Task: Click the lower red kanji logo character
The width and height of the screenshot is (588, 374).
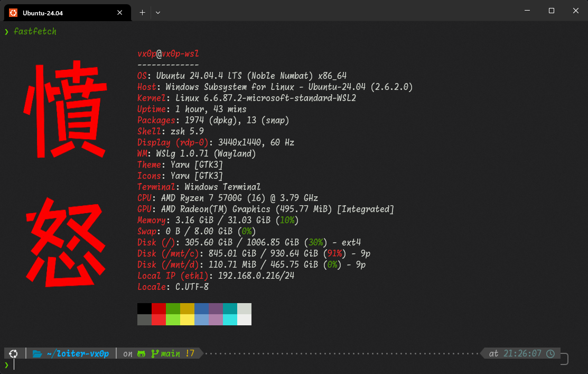Action: click(66, 242)
